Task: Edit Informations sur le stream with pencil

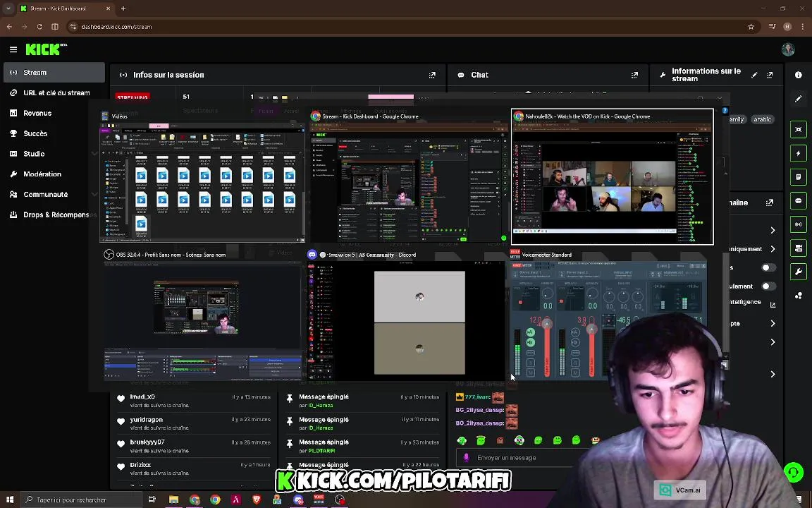Action: tap(754, 75)
